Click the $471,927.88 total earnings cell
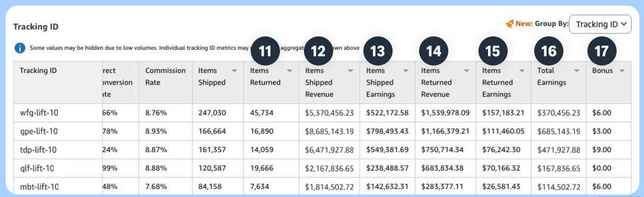 pos(559,150)
